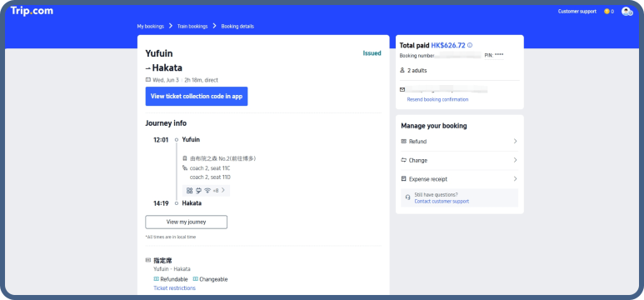Open the user profile avatar
Image resolution: width=644 pixels, height=300 pixels.
(627, 12)
